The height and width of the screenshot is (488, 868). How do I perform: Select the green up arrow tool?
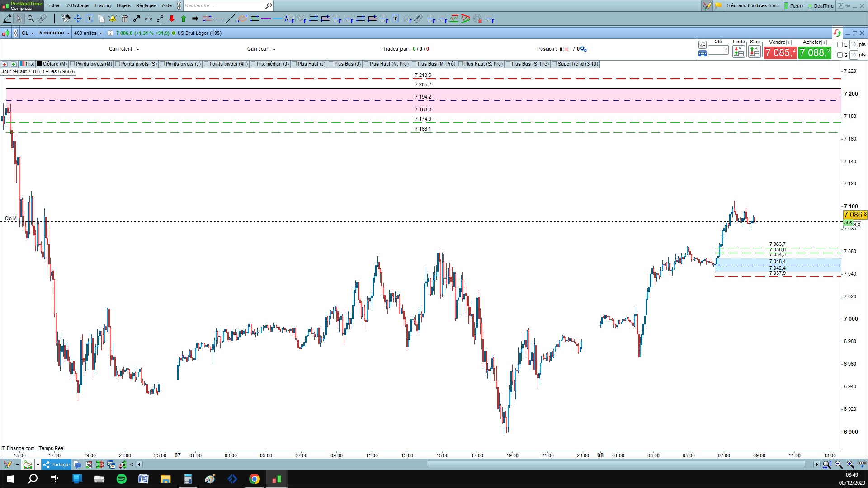click(x=184, y=19)
